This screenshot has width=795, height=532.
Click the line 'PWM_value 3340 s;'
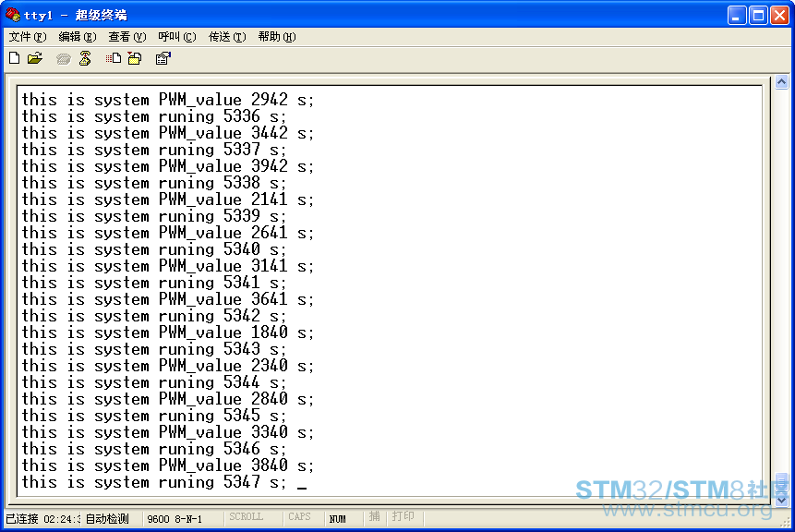click(168, 432)
